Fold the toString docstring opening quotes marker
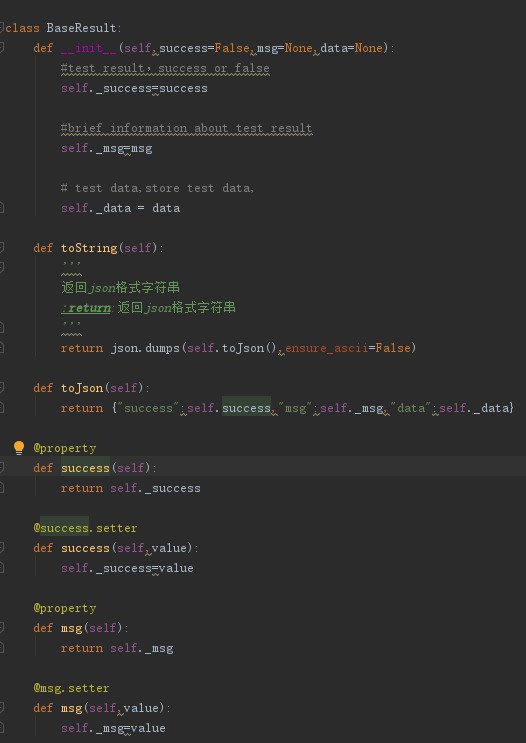The image size is (526, 743). coord(2,268)
